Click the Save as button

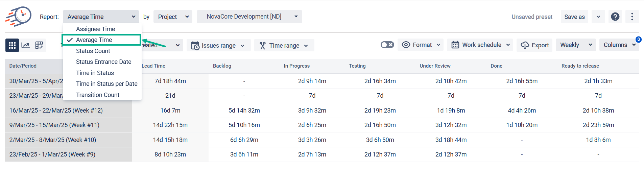click(x=574, y=17)
